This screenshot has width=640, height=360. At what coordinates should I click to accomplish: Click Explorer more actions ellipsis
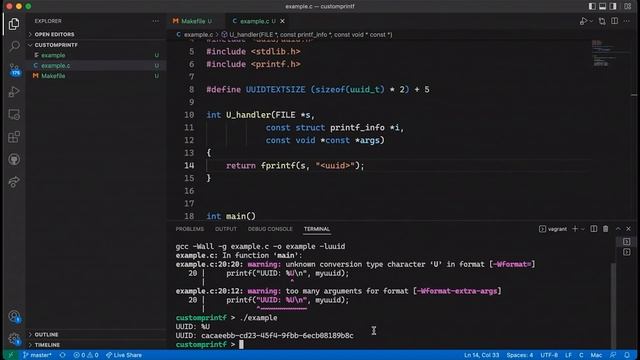coord(156,21)
